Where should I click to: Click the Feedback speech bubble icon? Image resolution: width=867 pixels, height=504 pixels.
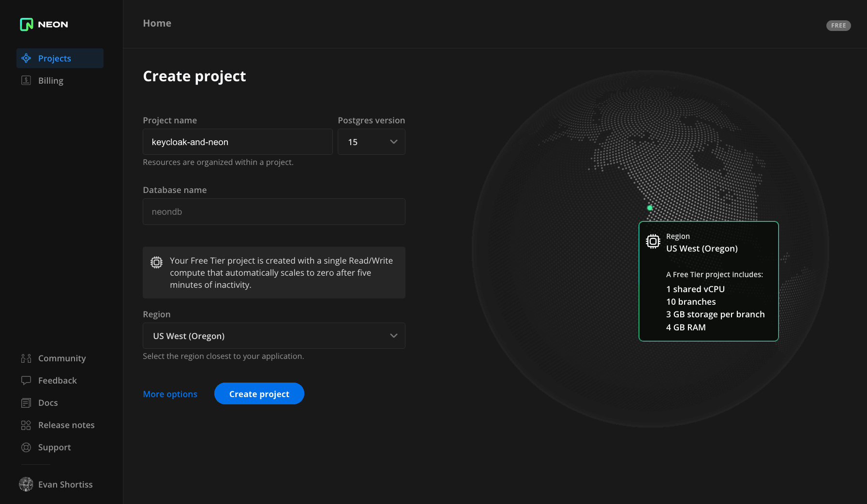[x=26, y=381]
